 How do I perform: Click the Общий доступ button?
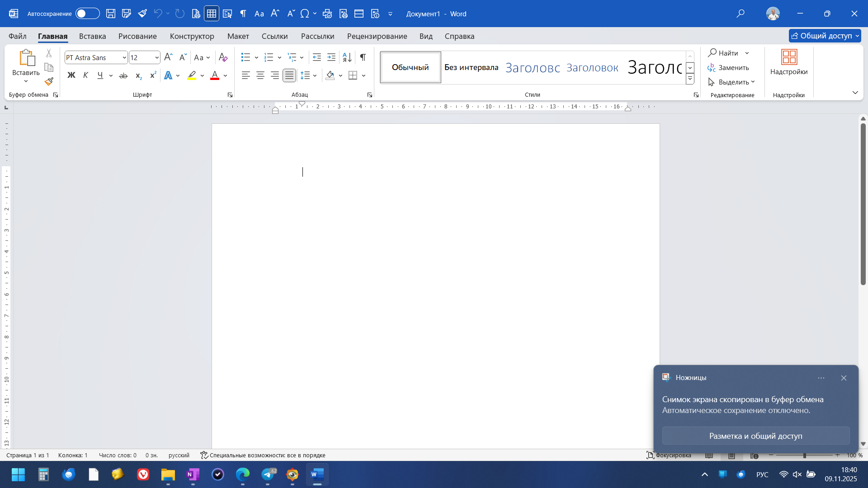tap(821, 36)
